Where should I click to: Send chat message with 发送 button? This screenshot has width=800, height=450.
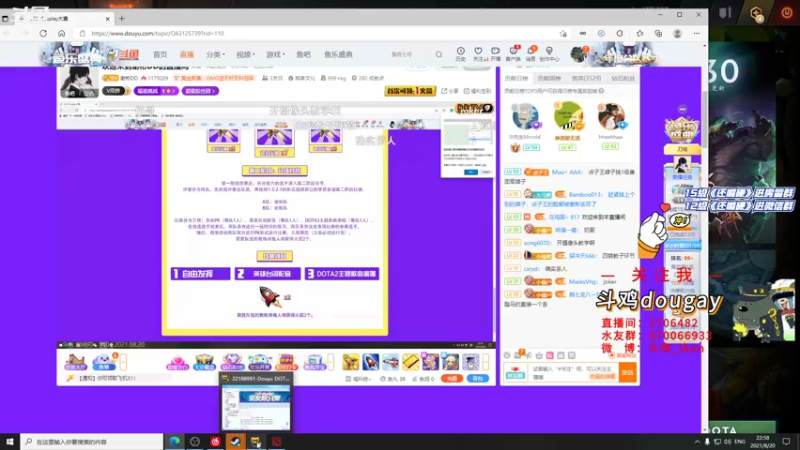click(x=627, y=372)
